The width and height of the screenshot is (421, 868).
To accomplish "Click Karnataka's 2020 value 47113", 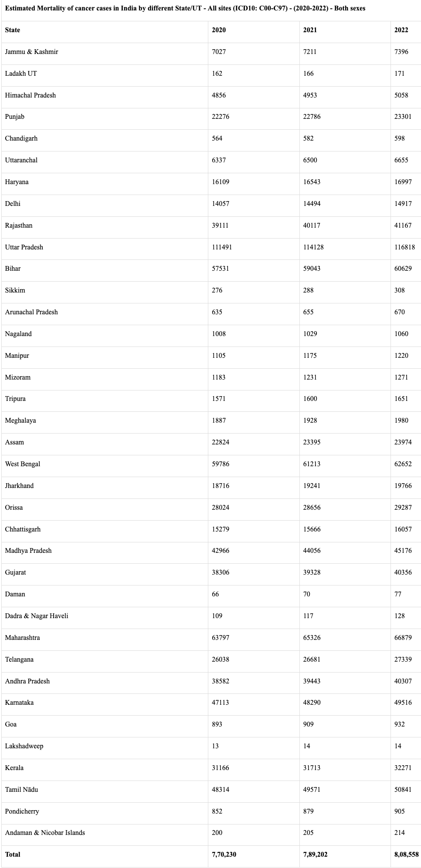I will coord(221,703).
